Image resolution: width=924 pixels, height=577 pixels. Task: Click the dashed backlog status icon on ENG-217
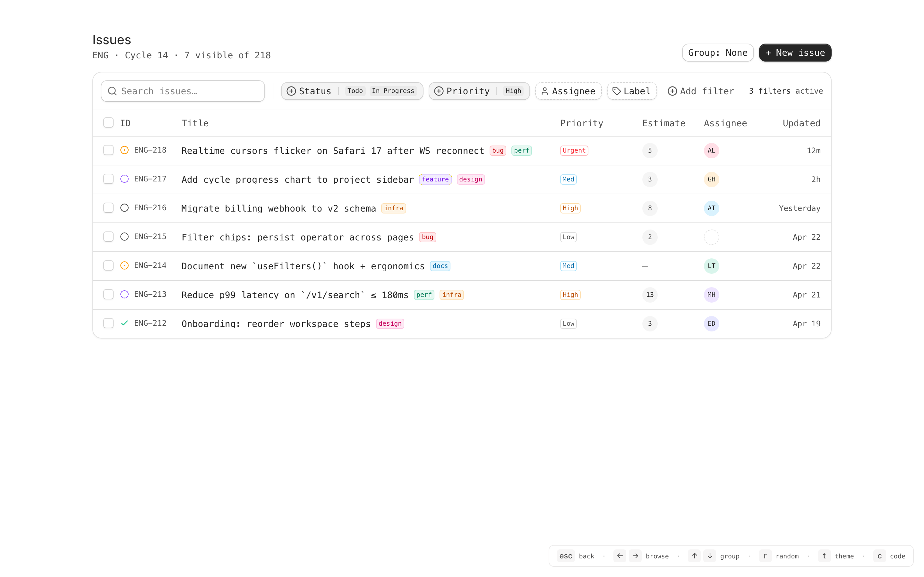click(124, 179)
